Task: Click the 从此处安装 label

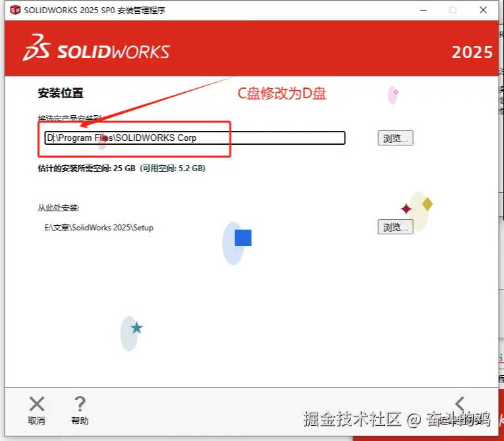Action: coord(59,208)
